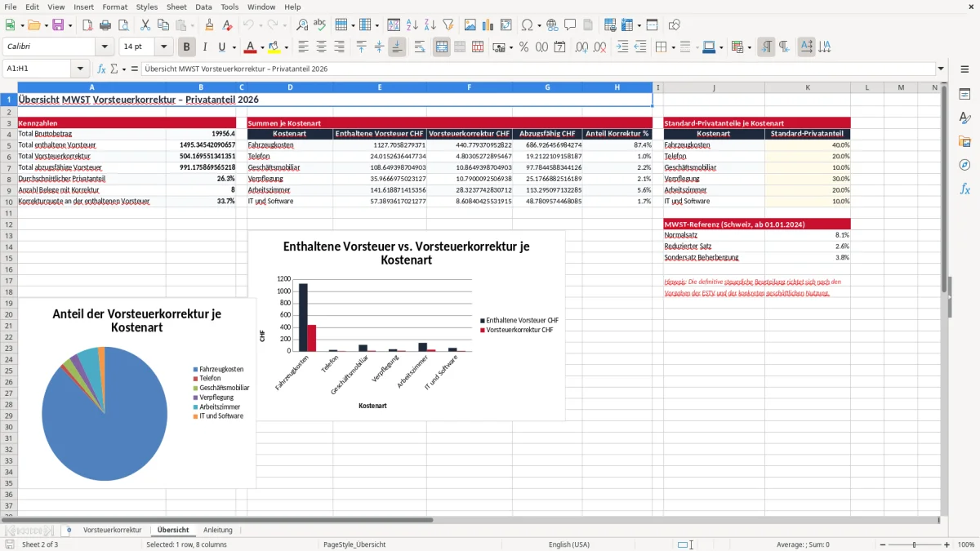Open the Function Wizard fx icon

(x=101, y=69)
